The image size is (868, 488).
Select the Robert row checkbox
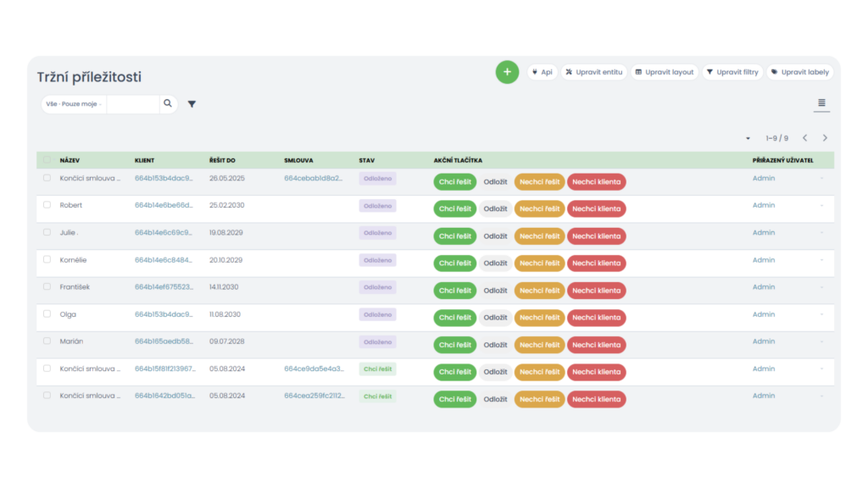tap(47, 205)
